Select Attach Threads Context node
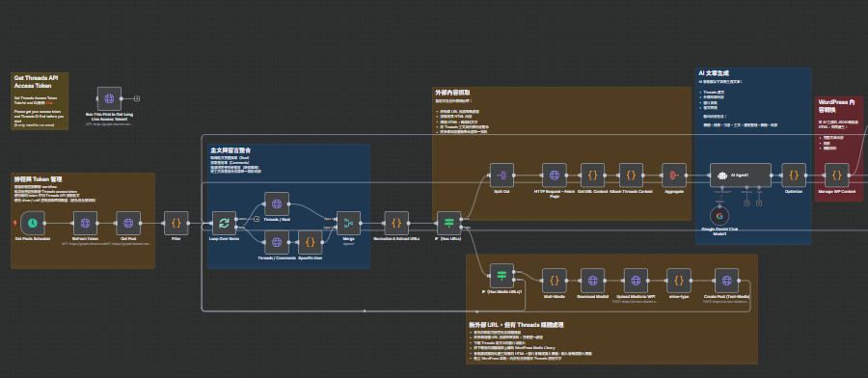This screenshot has height=378, width=868. click(x=631, y=175)
